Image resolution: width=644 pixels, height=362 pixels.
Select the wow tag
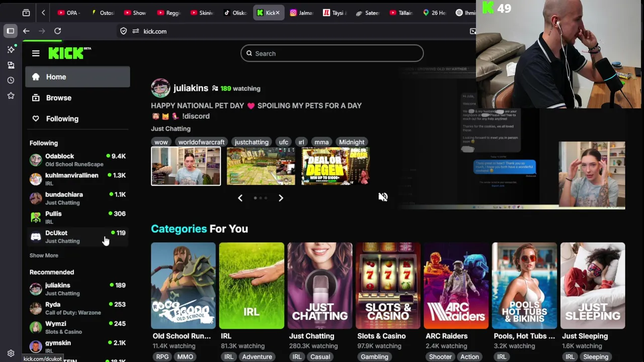[161, 142]
